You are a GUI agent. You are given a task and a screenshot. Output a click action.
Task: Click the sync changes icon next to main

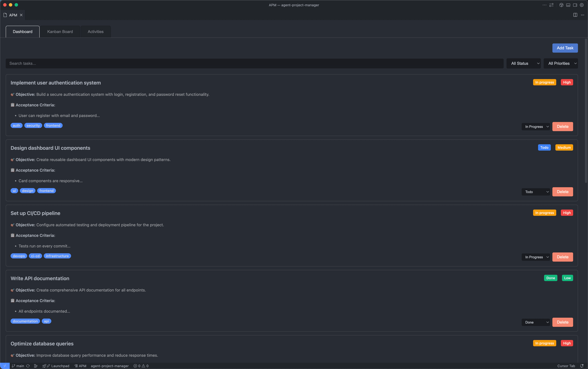(x=28, y=366)
